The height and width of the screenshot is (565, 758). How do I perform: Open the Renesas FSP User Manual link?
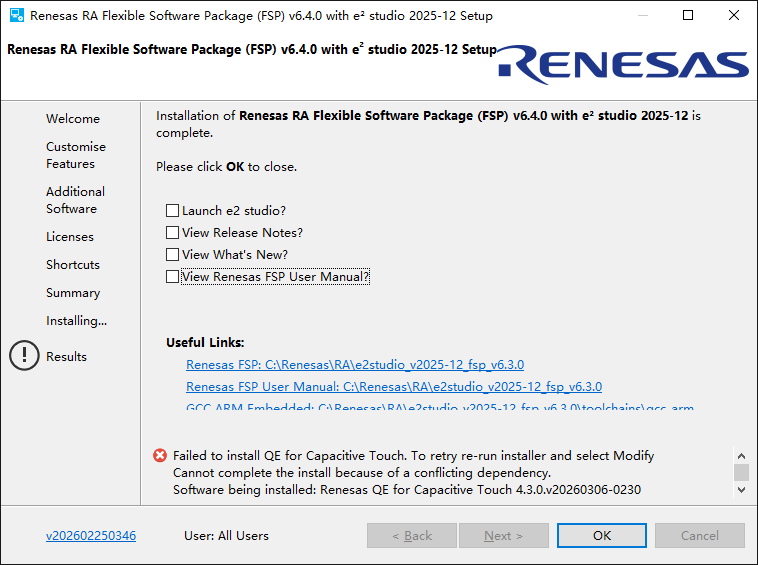point(394,387)
